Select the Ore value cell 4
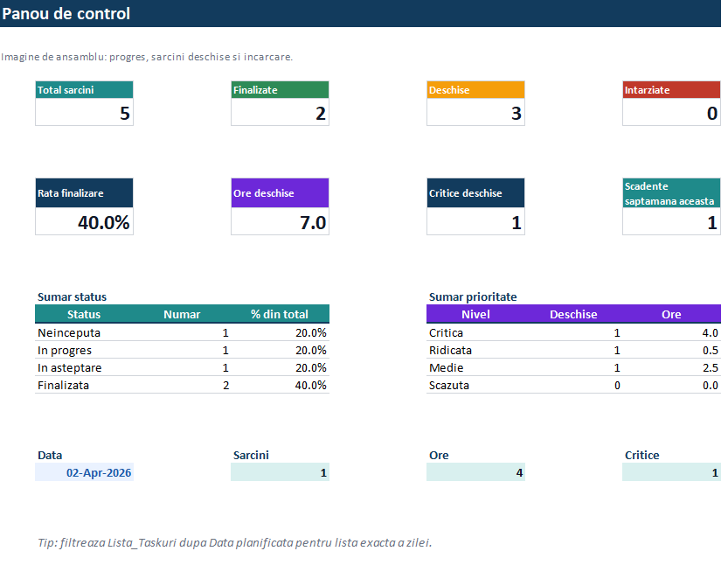 click(476, 472)
